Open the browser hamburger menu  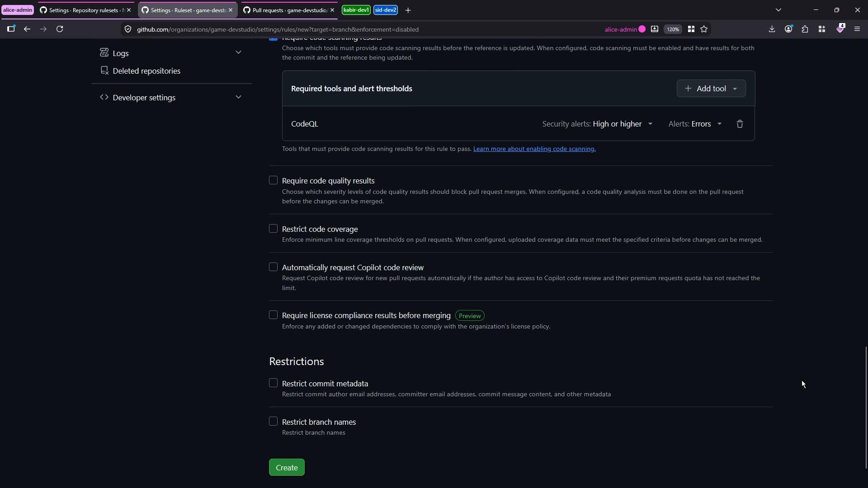pyautogui.click(x=857, y=29)
